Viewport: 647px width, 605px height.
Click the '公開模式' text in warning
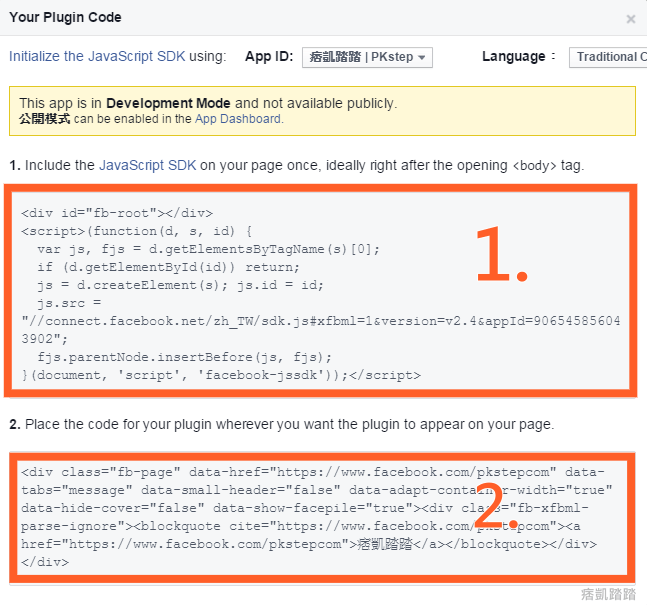point(45,119)
